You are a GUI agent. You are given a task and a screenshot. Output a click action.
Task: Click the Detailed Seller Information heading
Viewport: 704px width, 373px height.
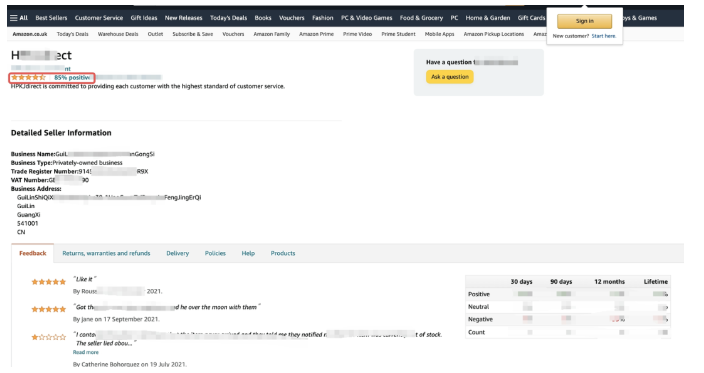pyautogui.click(x=61, y=133)
